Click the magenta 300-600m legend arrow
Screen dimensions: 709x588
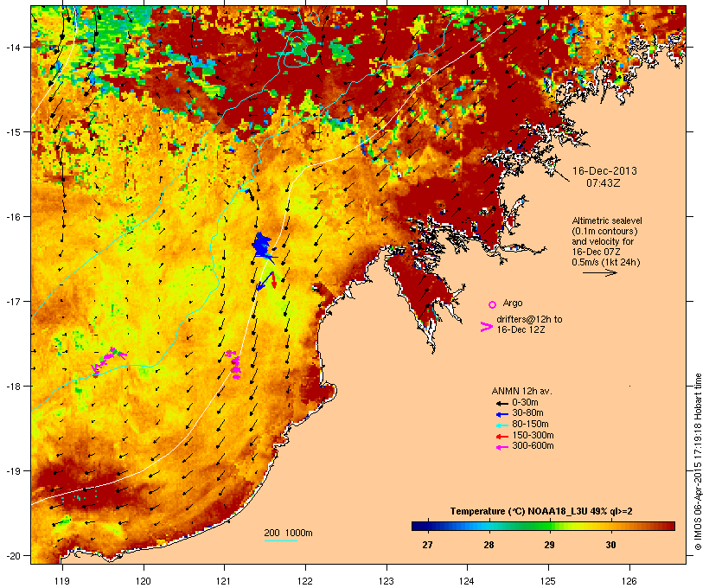[x=502, y=447]
